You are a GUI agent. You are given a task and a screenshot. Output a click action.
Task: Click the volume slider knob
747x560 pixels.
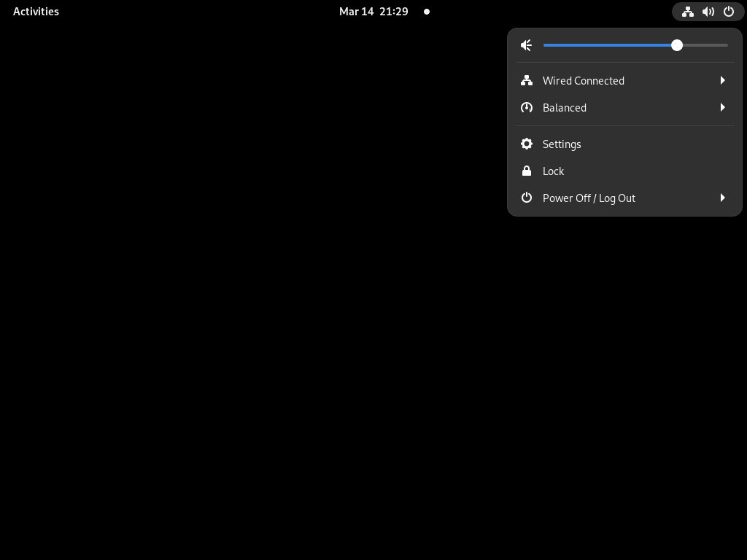677,45
